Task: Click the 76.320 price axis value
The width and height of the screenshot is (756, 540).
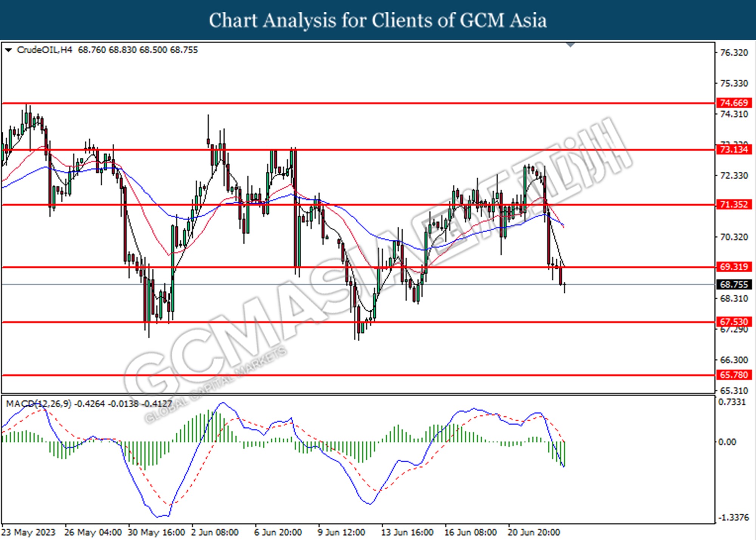Action: point(734,53)
